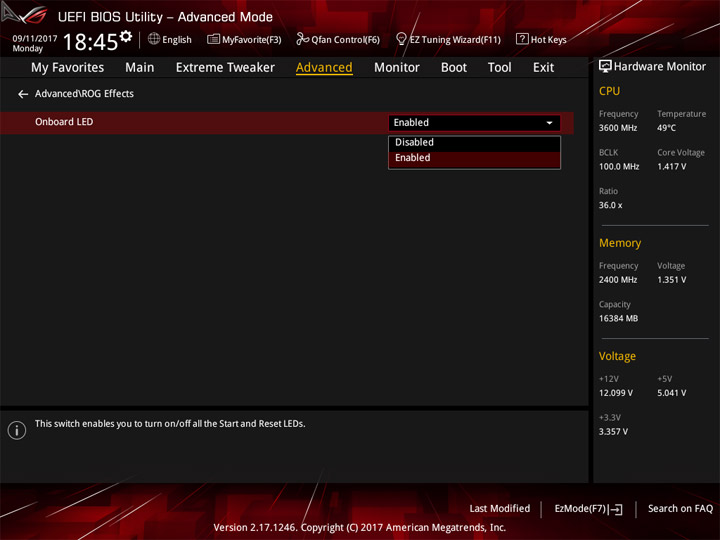Click the globe language icon

tap(154, 39)
